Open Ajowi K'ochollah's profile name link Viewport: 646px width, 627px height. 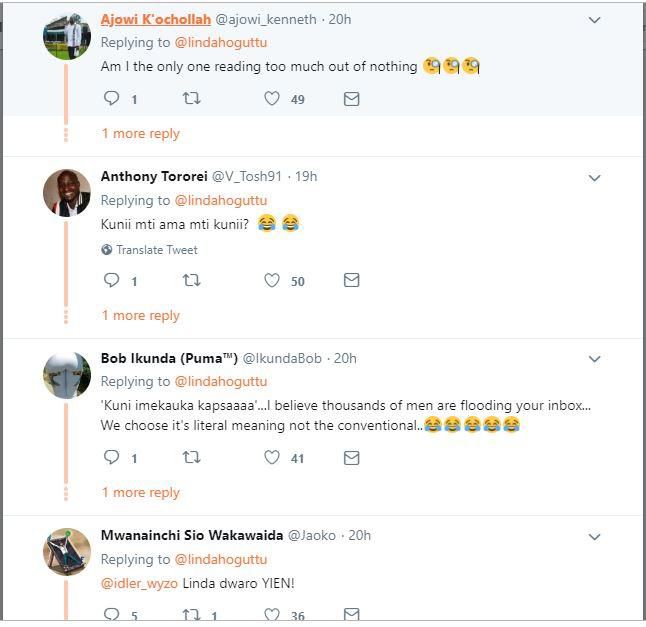[x=155, y=19]
